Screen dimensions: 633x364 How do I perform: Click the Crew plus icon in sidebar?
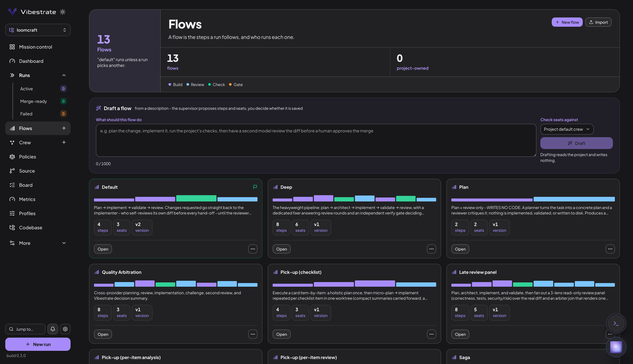point(64,142)
